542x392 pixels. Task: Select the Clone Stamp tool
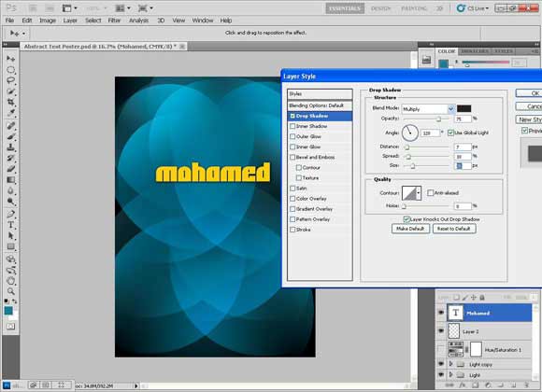[x=10, y=147]
